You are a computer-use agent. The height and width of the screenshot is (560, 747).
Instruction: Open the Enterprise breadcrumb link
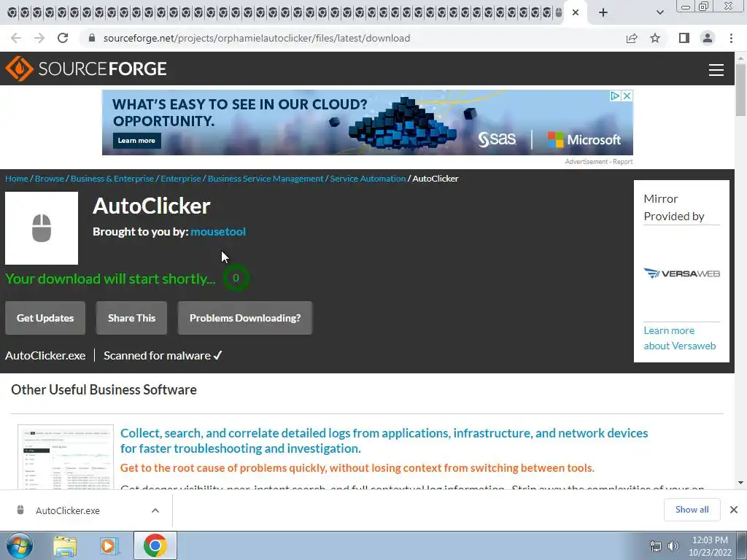[x=181, y=179]
